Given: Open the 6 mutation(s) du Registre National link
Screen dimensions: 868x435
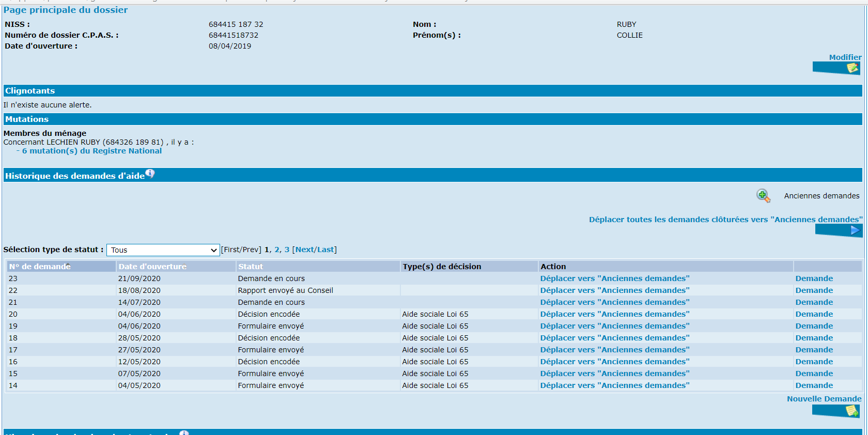Looking at the screenshot, I should [92, 151].
